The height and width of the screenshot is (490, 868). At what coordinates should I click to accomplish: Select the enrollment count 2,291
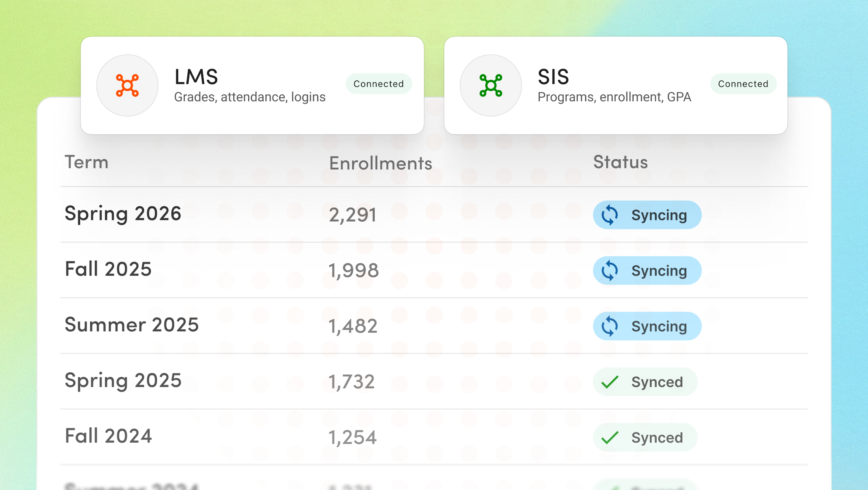(353, 214)
